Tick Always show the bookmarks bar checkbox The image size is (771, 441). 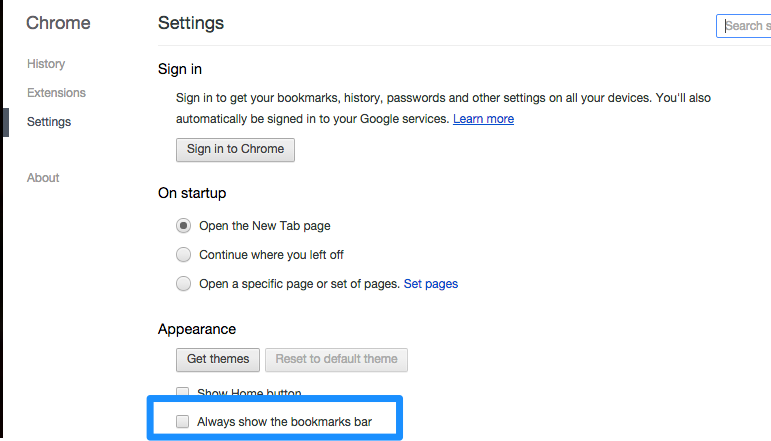tap(182, 421)
